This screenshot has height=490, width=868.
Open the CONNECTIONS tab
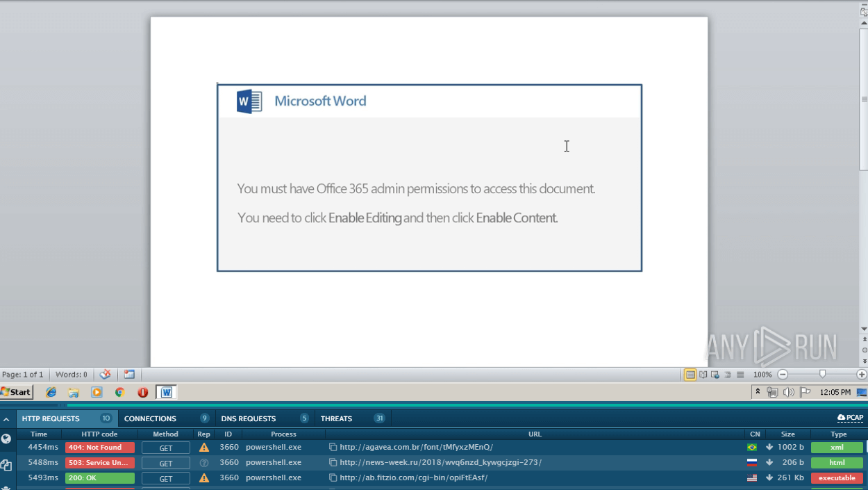[166, 418]
